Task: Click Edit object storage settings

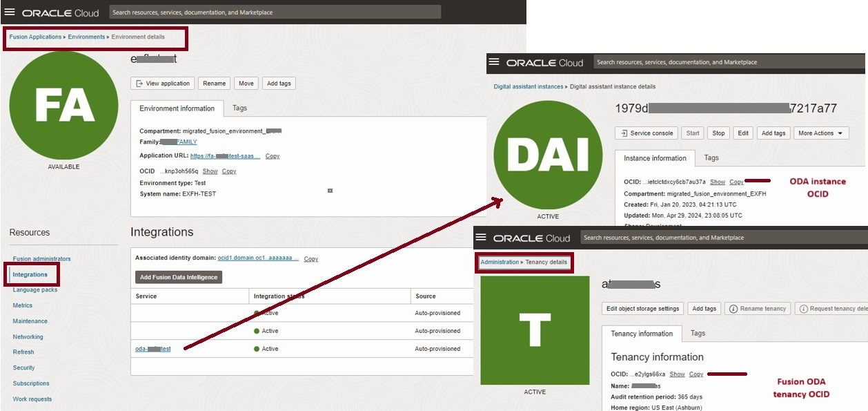Action: click(643, 309)
